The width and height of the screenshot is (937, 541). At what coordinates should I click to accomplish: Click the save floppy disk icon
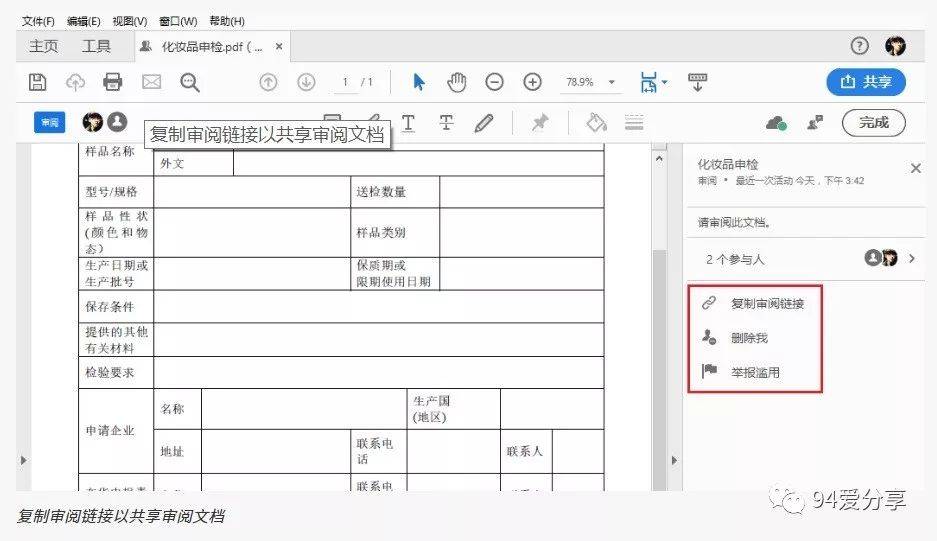pyautogui.click(x=38, y=82)
